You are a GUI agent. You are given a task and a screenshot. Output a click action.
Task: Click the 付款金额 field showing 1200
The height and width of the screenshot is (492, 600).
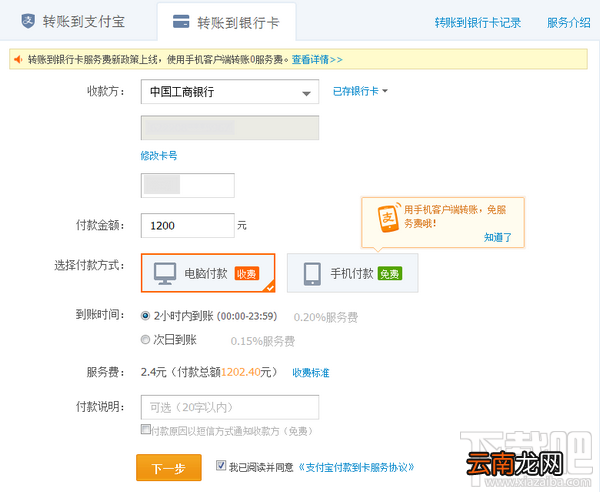(188, 226)
